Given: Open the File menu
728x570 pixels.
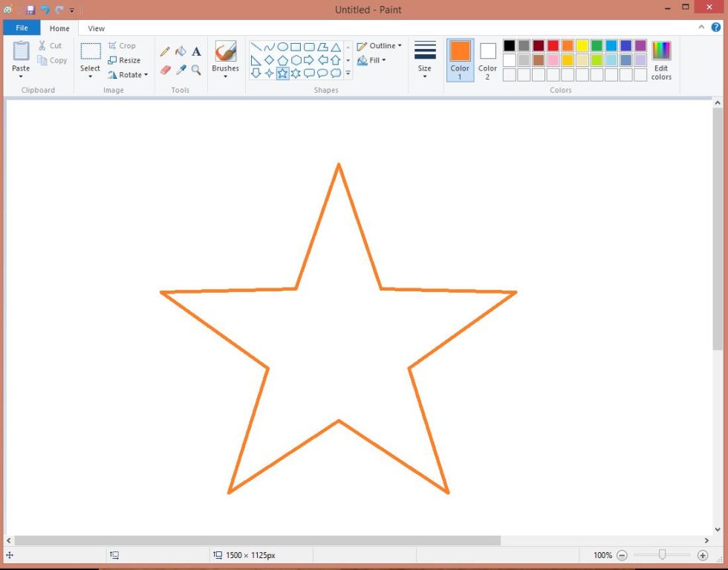Looking at the screenshot, I should (x=22, y=28).
